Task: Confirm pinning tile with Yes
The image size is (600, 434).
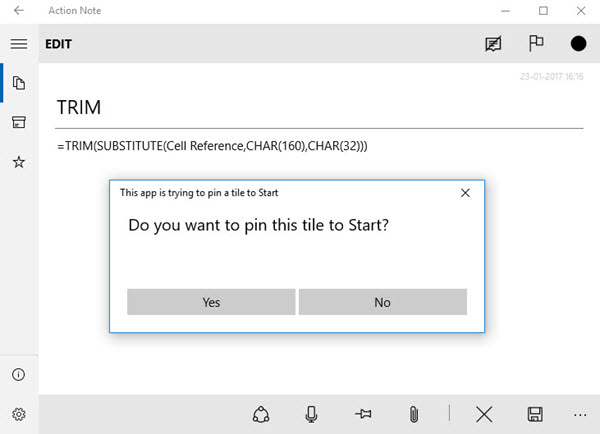Action: pyautogui.click(x=211, y=302)
